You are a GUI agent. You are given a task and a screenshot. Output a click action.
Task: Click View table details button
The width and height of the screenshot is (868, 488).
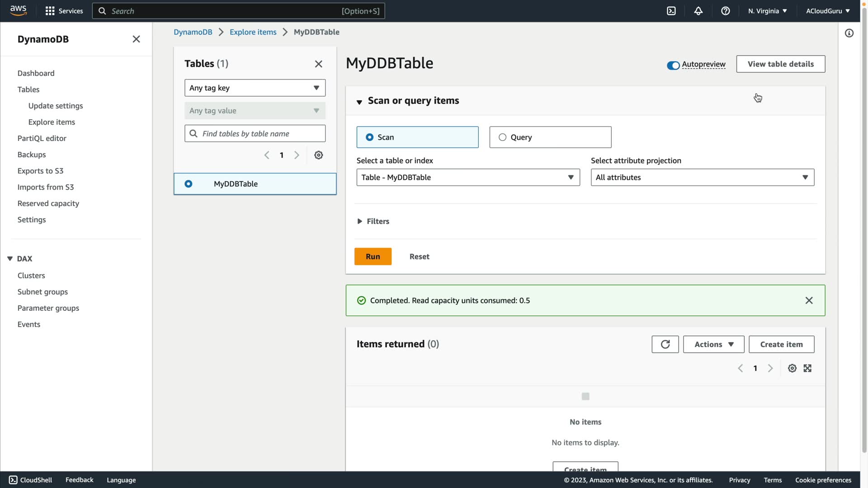click(x=780, y=64)
